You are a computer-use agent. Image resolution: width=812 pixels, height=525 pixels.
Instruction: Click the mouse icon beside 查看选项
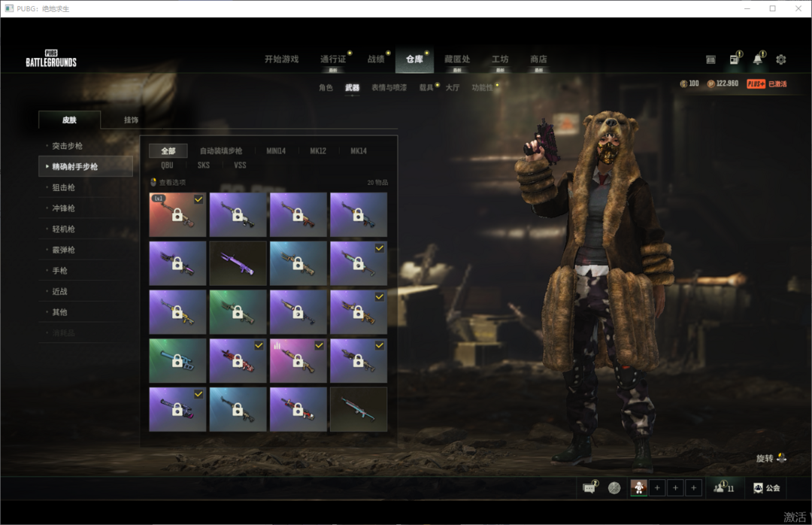click(153, 183)
